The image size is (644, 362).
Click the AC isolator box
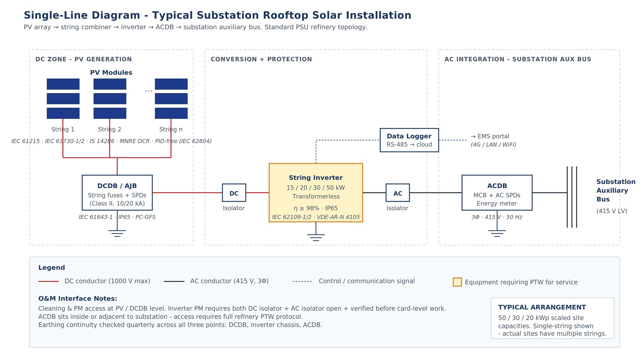tap(398, 193)
